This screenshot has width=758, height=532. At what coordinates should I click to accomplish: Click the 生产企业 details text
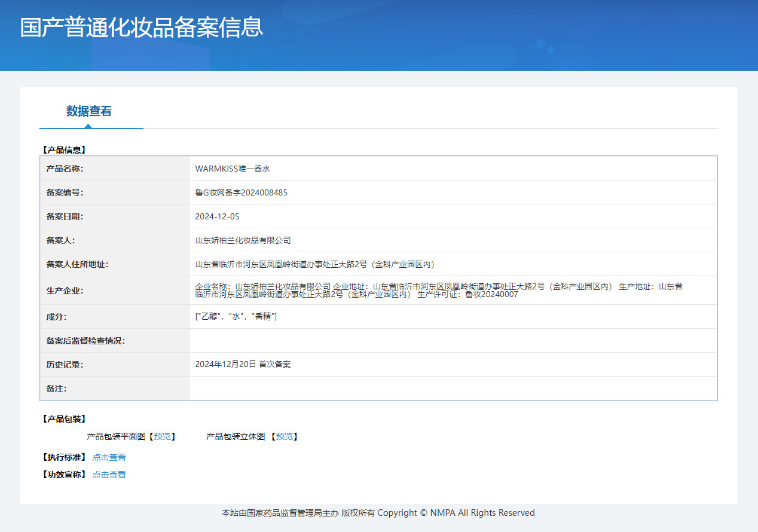click(x=439, y=291)
